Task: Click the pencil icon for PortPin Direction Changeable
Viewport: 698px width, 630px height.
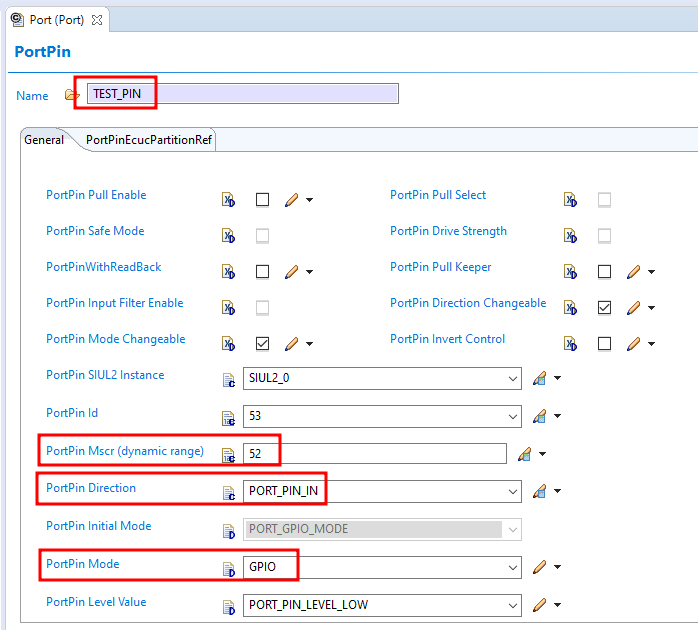Action: pyautogui.click(x=633, y=308)
